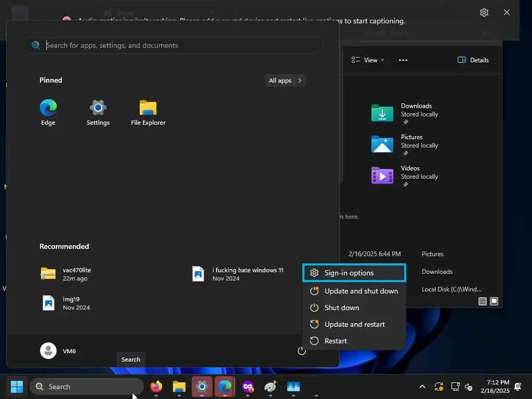Switch File Explorer to large thumbnails view
The height and width of the screenshot is (399, 532).
click(x=494, y=301)
